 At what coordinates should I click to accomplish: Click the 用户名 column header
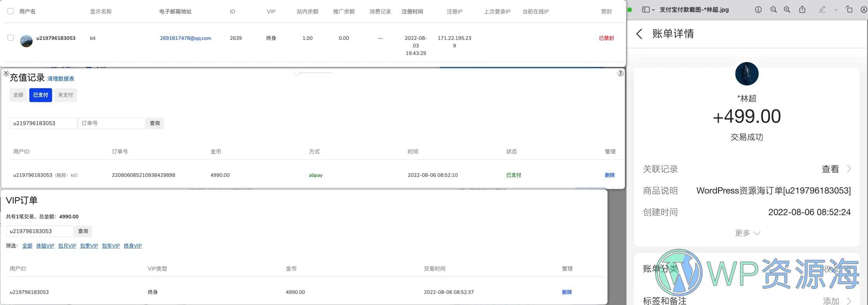pos(27,12)
